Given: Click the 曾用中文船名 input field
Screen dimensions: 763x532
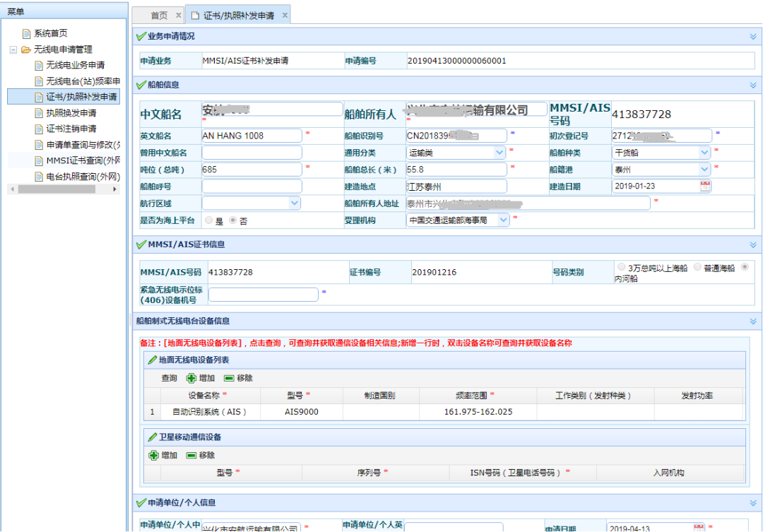Looking at the screenshot, I should tap(252, 153).
